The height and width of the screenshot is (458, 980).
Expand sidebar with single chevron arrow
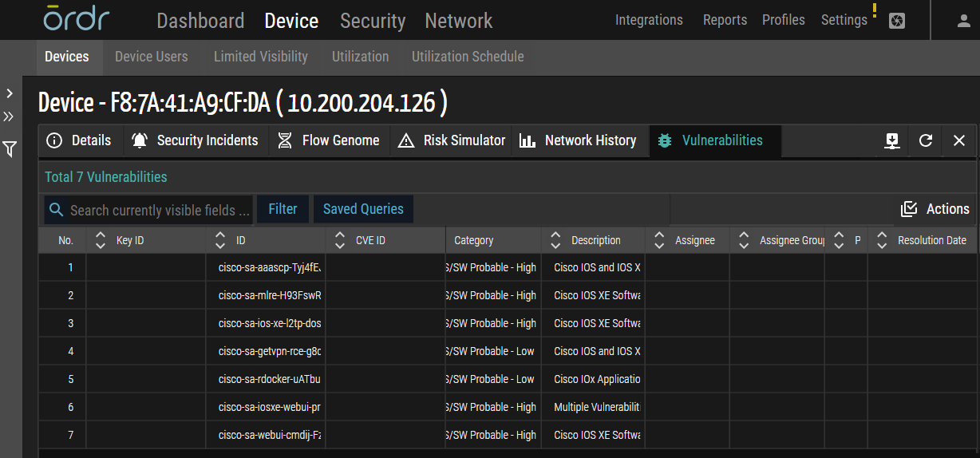[10, 93]
